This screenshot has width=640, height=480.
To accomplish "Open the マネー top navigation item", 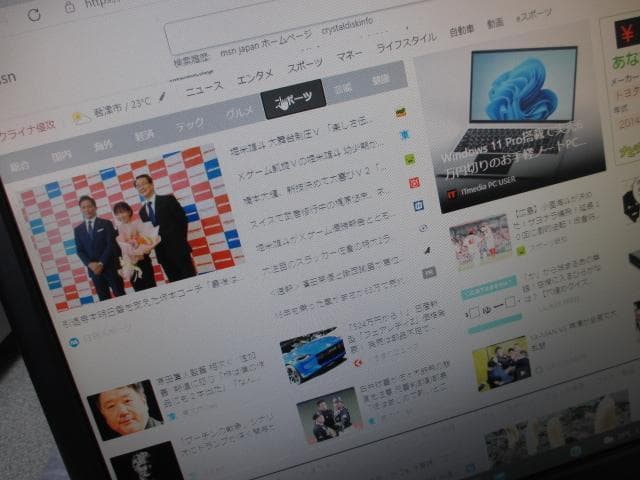I will [x=349, y=55].
